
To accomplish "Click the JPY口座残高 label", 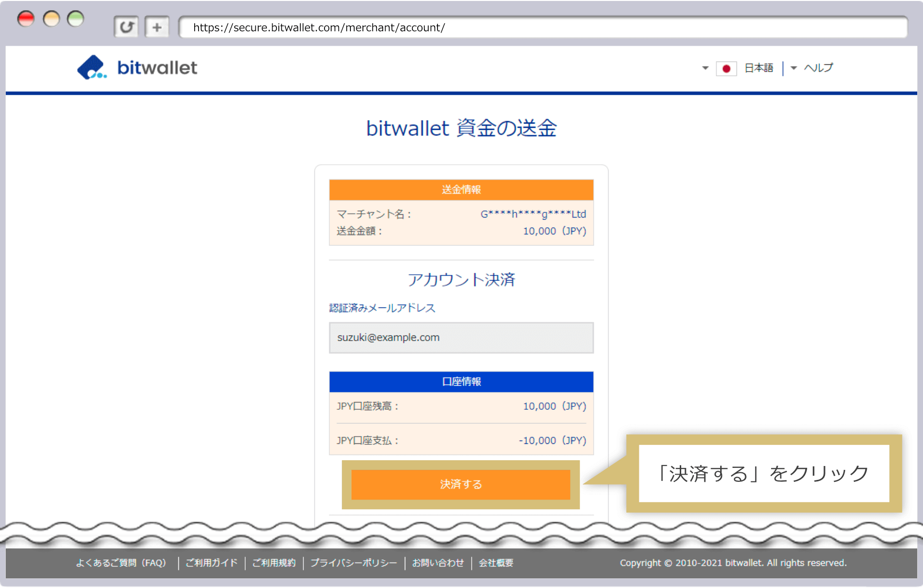I will [367, 406].
